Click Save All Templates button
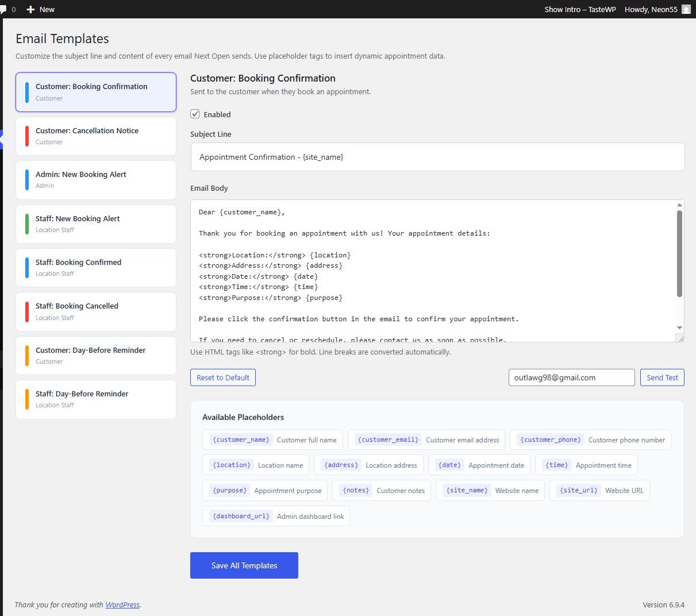This screenshot has width=696, height=616. 244,565
